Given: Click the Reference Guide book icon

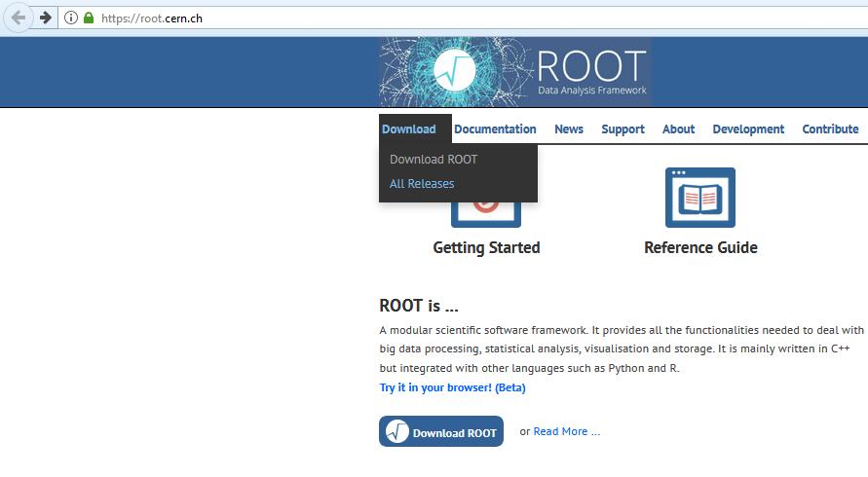Looking at the screenshot, I should (x=700, y=198).
